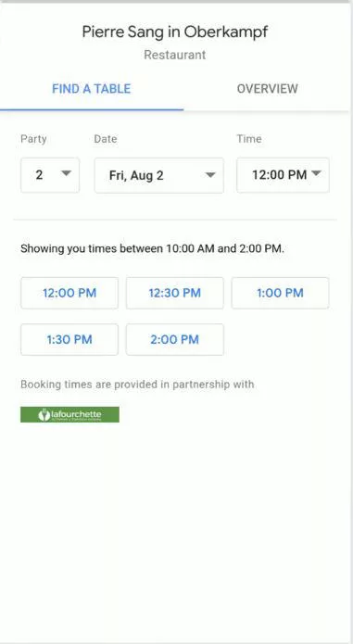Click the Time dropdown arrow icon
The image size is (353, 644).
[316, 173]
